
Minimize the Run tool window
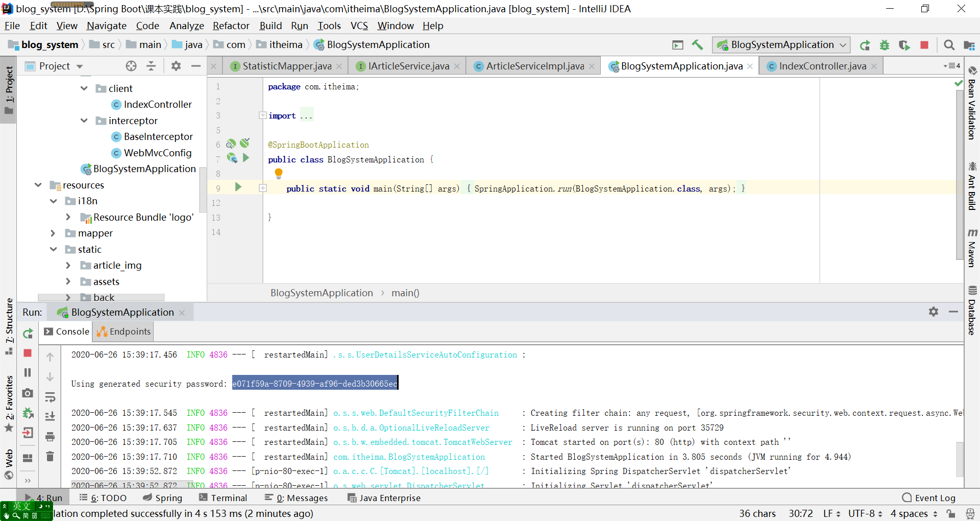click(953, 312)
